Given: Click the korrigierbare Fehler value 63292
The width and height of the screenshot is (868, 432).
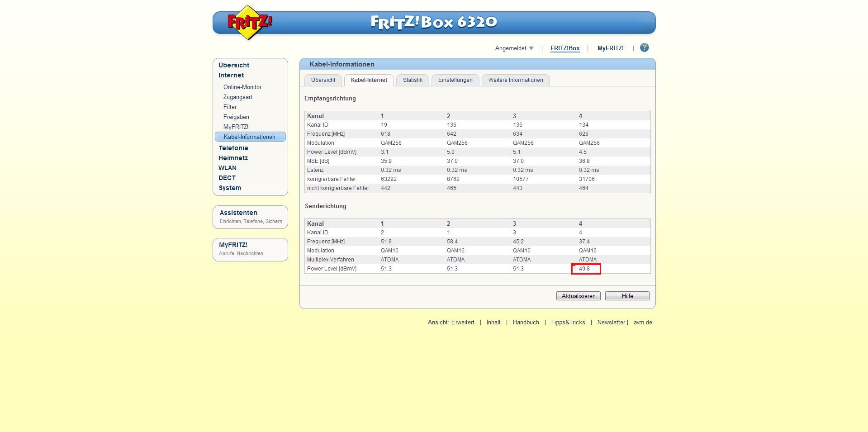Looking at the screenshot, I should [x=389, y=179].
